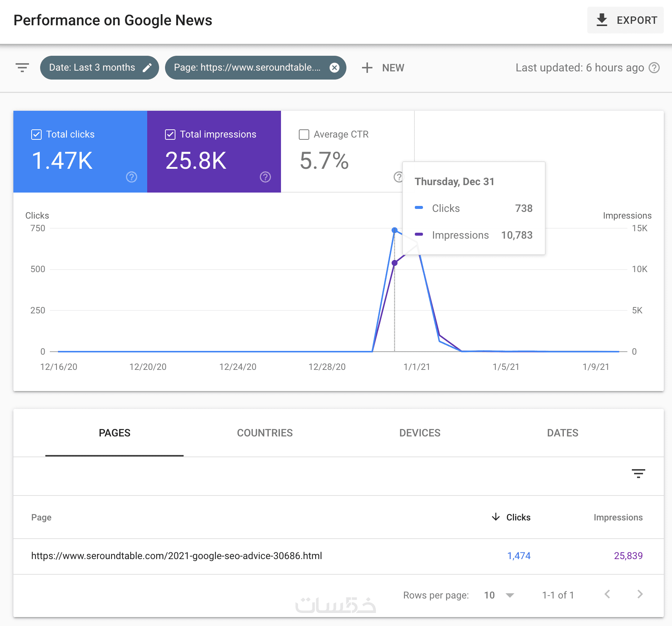Go to next page of table results
Screen dimensions: 672x626
coord(640,594)
